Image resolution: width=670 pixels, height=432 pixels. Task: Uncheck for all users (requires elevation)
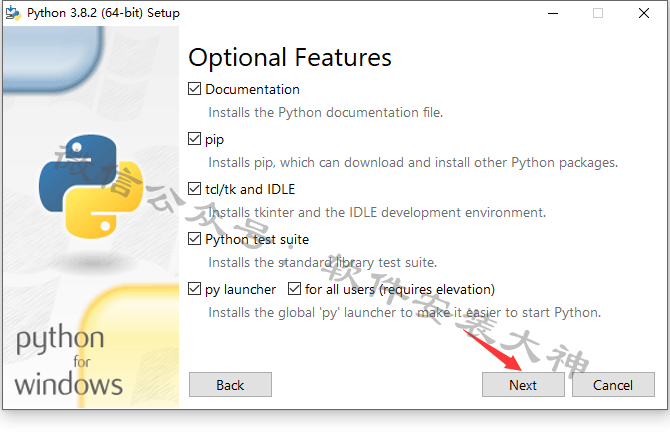[294, 289]
